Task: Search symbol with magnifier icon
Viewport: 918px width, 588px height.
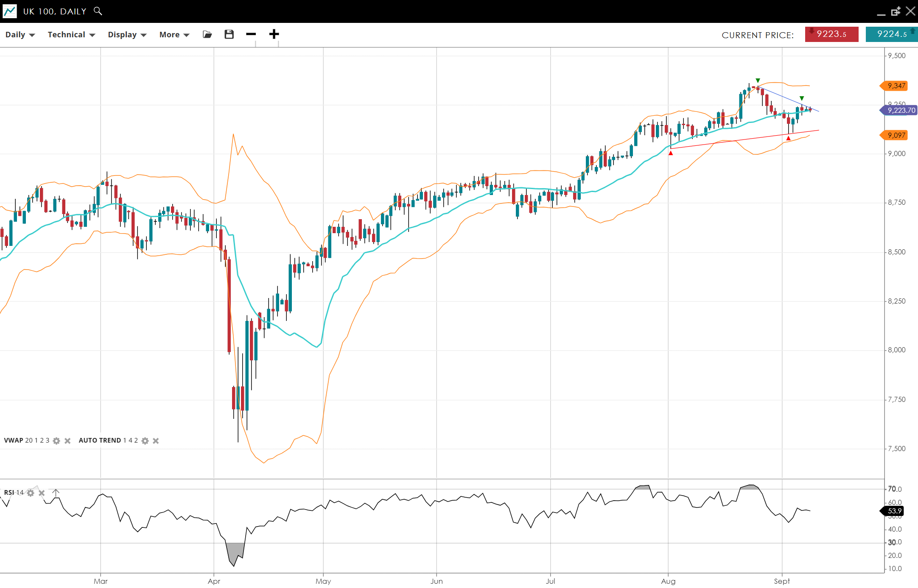Action: coord(98,11)
